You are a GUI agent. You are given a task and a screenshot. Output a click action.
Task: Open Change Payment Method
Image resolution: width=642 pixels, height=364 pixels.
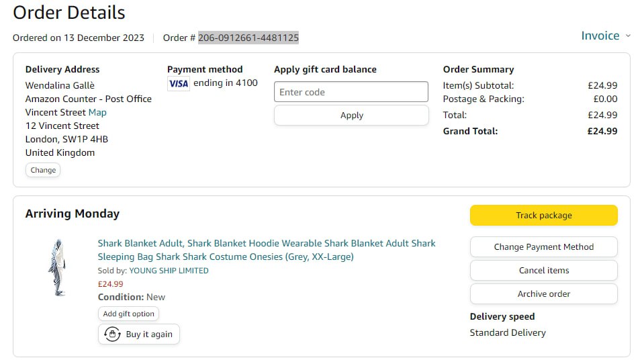pyautogui.click(x=543, y=246)
